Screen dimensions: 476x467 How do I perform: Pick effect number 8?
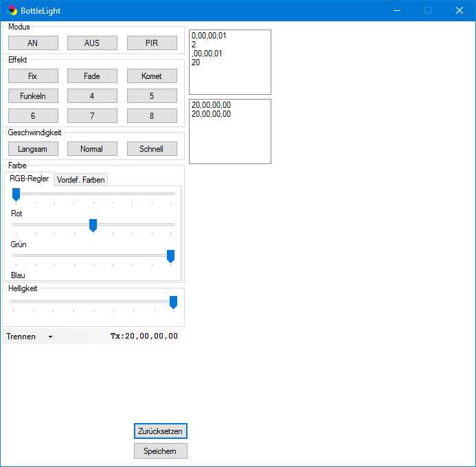point(152,115)
